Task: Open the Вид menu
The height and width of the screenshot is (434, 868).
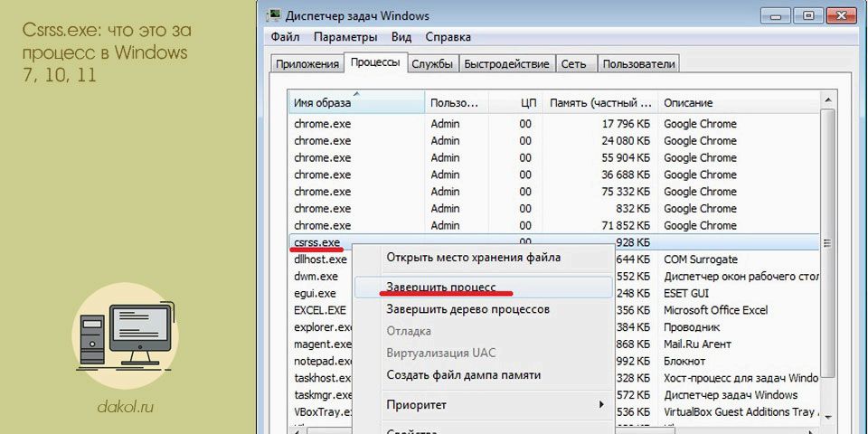Action: click(401, 38)
